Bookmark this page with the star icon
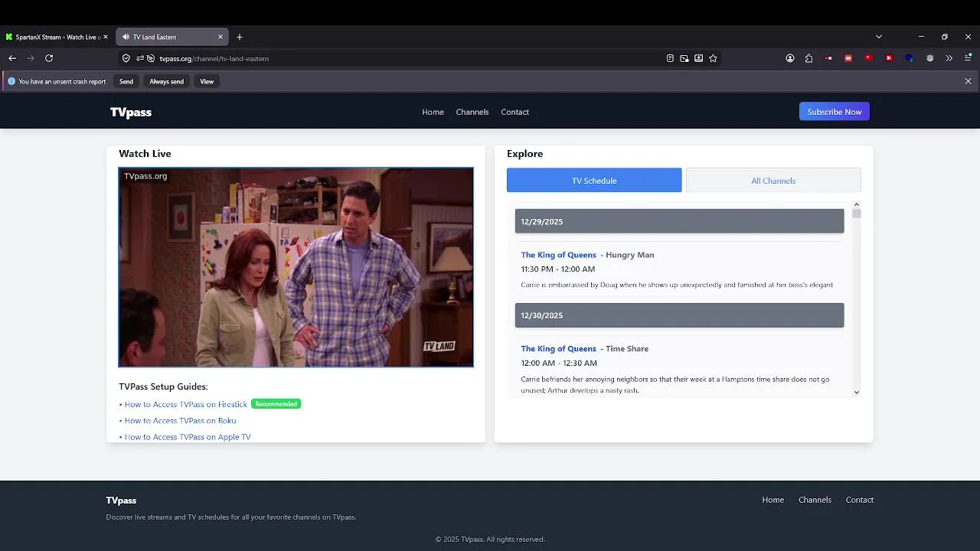The height and width of the screenshot is (551, 980). pos(714,58)
